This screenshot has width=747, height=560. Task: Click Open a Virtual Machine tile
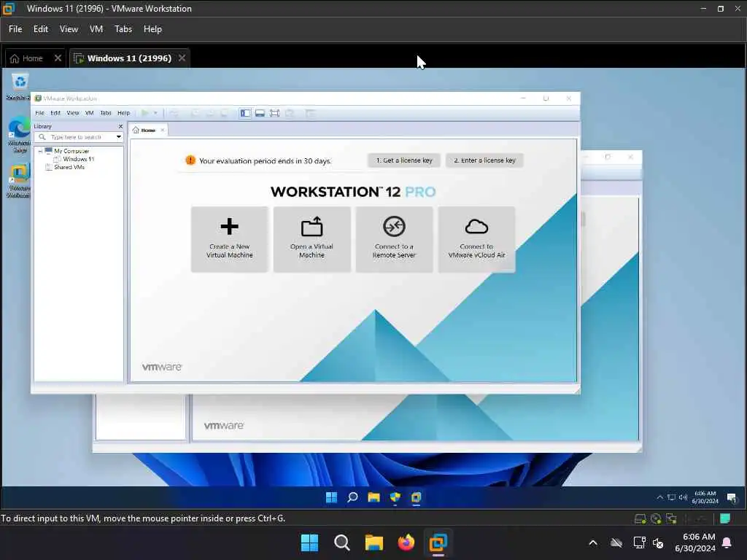312,239
